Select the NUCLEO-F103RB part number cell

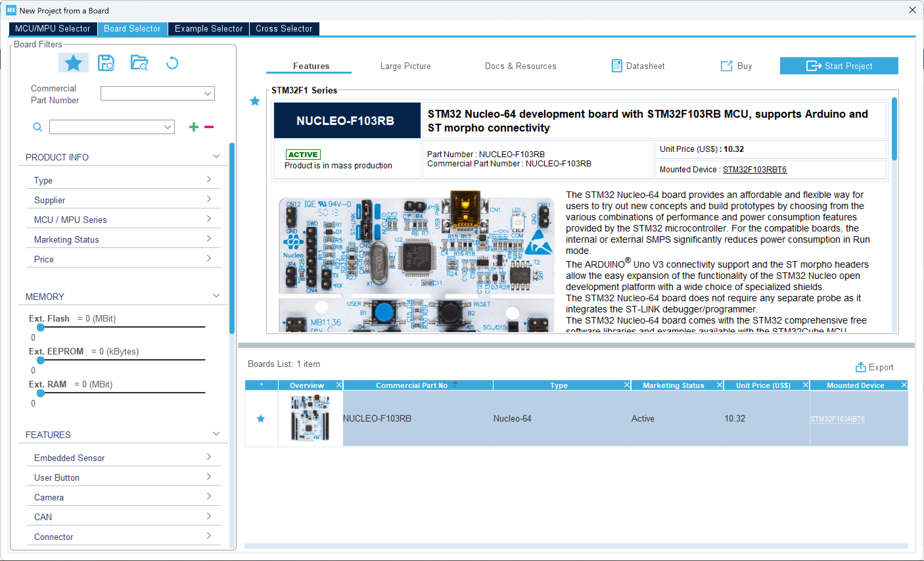pyautogui.click(x=418, y=418)
